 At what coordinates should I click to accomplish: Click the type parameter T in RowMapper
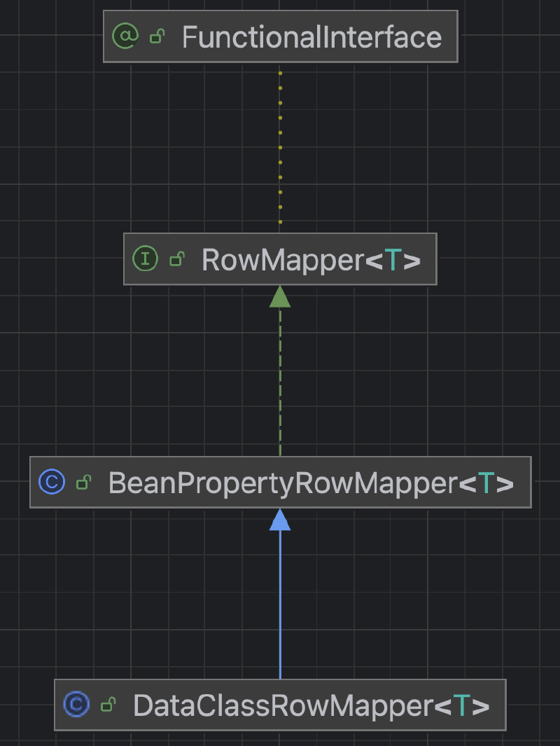click(x=393, y=261)
